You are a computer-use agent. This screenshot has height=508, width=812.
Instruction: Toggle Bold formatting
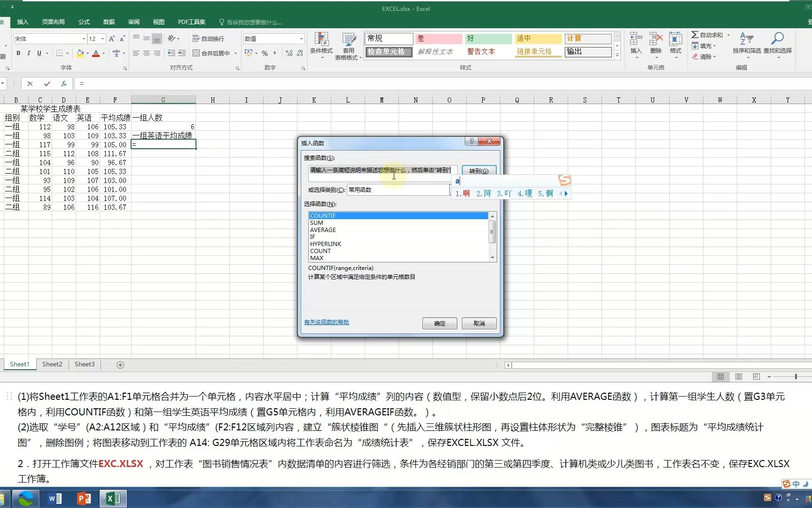(x=18, y=53)
